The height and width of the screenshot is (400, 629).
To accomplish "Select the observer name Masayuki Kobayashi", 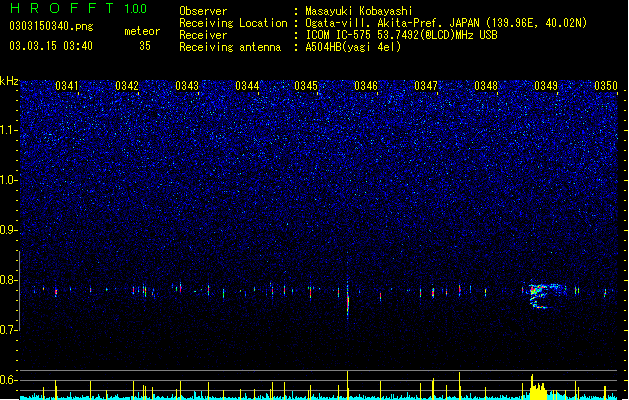I will coord(359,11).
